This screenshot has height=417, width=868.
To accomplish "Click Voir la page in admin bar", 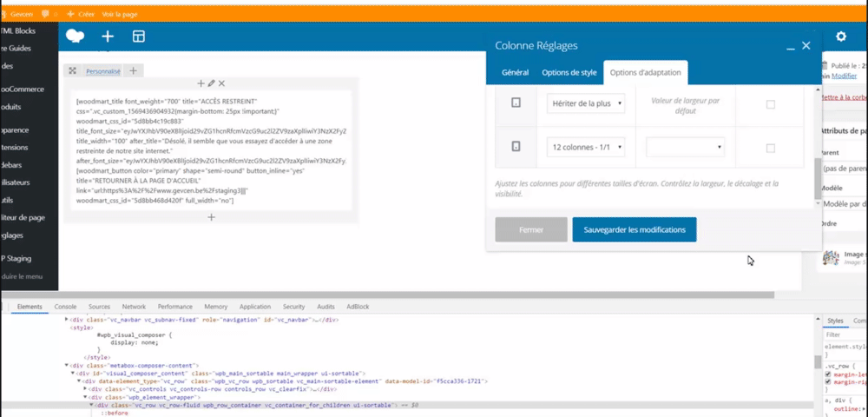I will point(120,14).
